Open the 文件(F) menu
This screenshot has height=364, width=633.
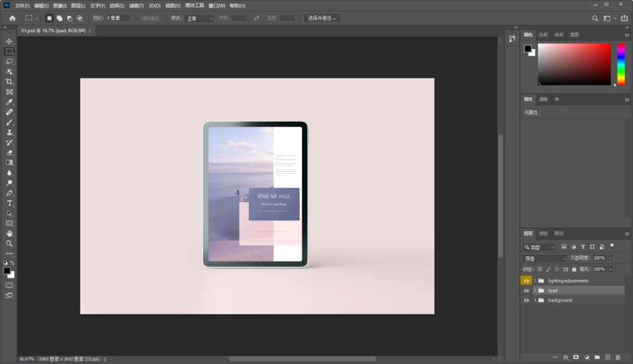[22, 6]
